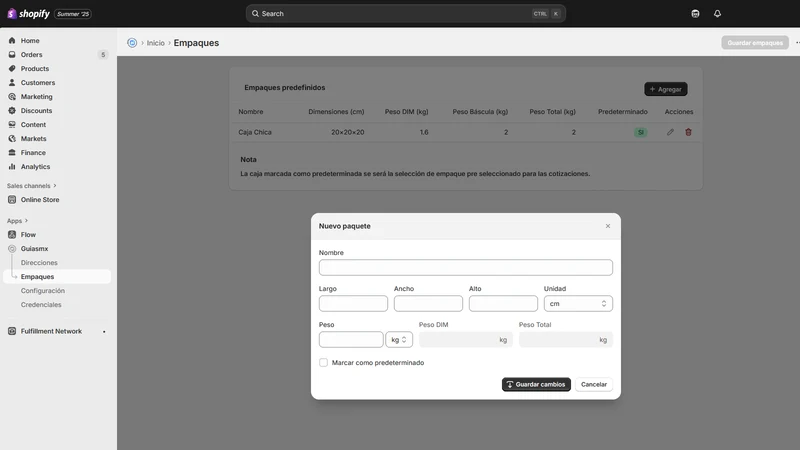Click Cancelar button
Image resolution: width=800 pixels, height=450 pixels.
594,384
